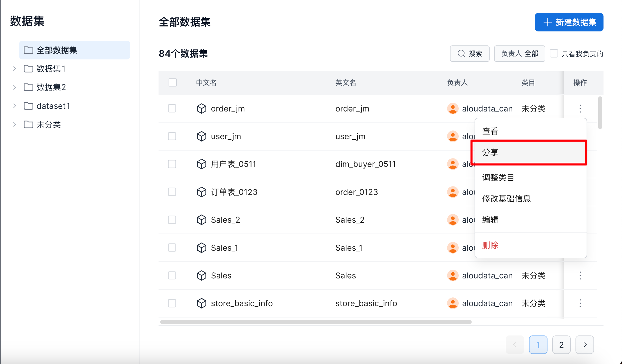Click the cube icon beside order_jm
The width and height of the screenshot is (622, 364).
tap(201, 109)
